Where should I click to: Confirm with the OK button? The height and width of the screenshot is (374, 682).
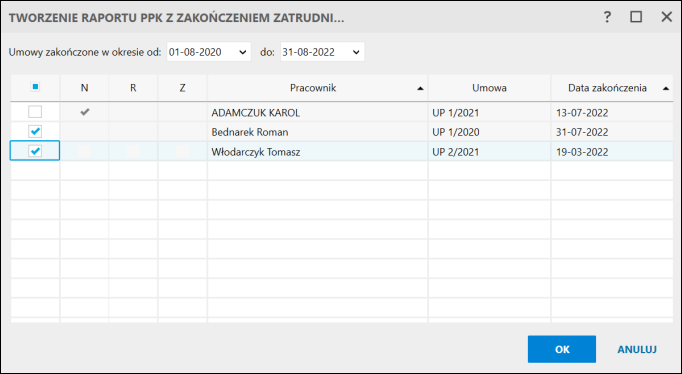coord(562,349)
